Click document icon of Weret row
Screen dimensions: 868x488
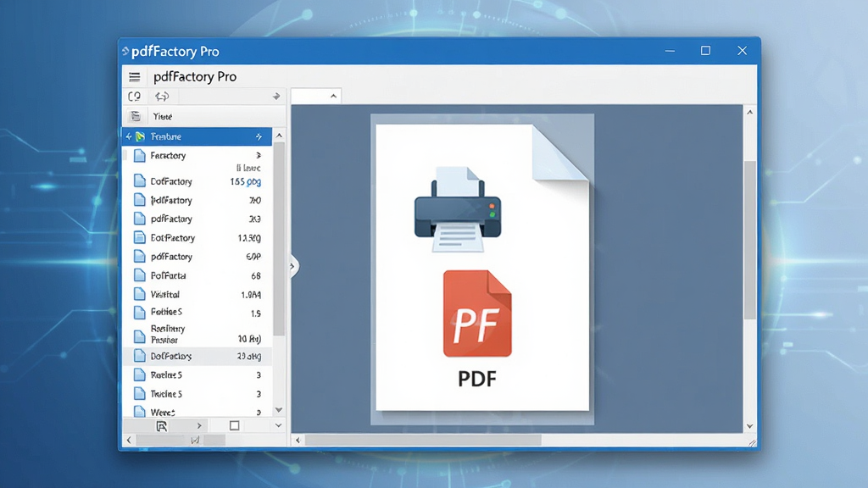pos(140,411)
